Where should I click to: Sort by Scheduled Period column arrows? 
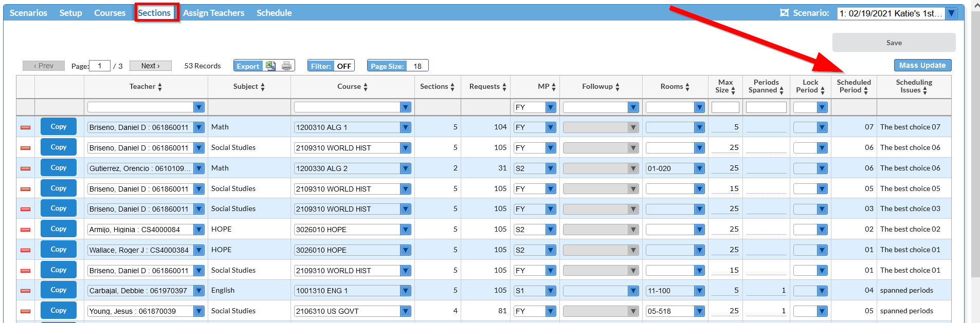[x=866, y=90]
